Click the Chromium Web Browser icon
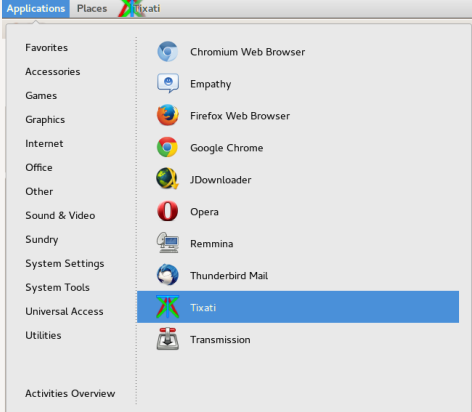 (168, 52)
